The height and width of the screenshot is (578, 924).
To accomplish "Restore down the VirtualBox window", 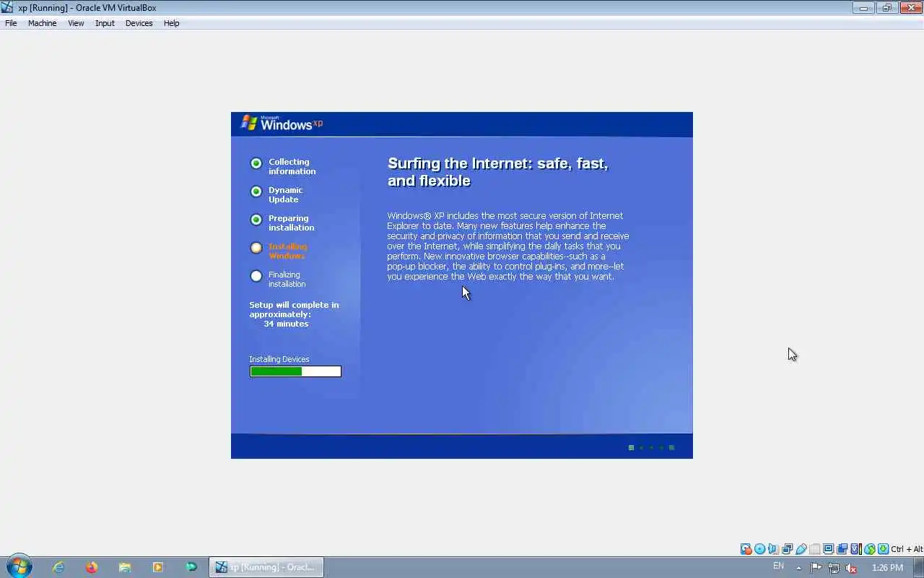I will [886, 8].
